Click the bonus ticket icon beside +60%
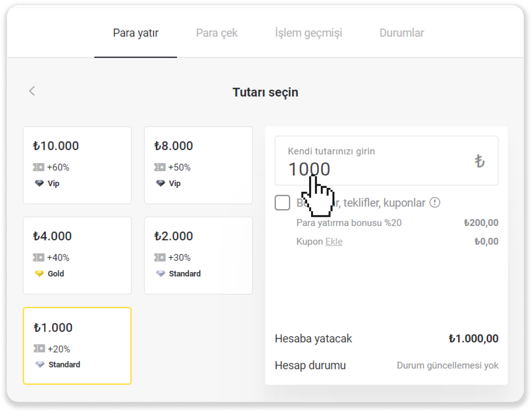The width and height of the screenshot is (532, 412). (39, 167)
